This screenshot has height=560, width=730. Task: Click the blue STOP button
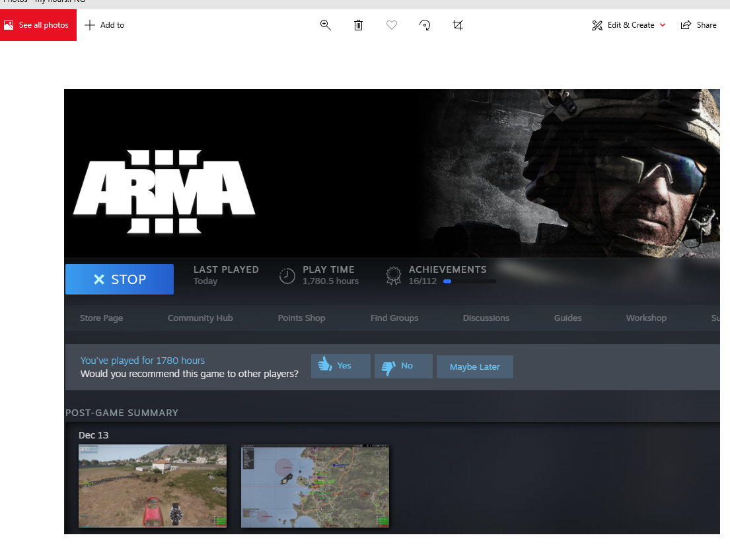(120, 279)
